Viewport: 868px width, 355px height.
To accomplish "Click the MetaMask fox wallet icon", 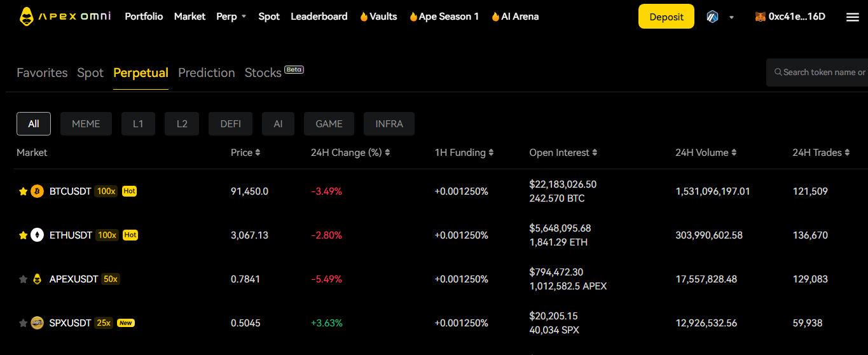I will (760, 17).
